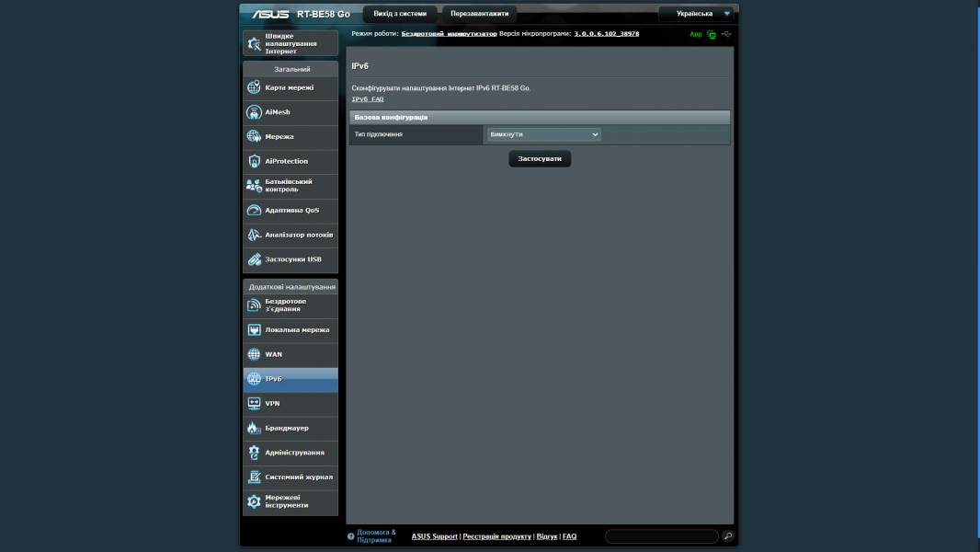The height and width of the screenshot is (552, 980).
Task: Click the Перезавантажити reboot button
Action: 479,14
